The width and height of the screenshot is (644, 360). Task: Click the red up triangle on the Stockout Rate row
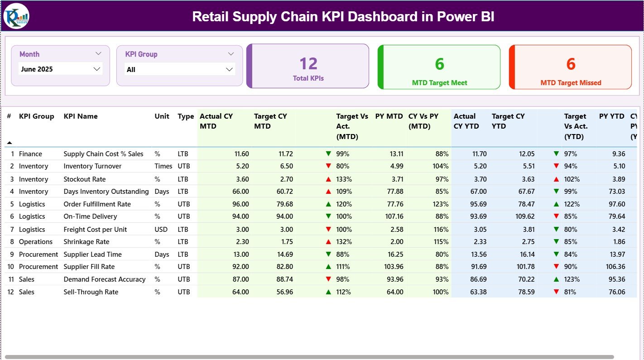point(328,179)
